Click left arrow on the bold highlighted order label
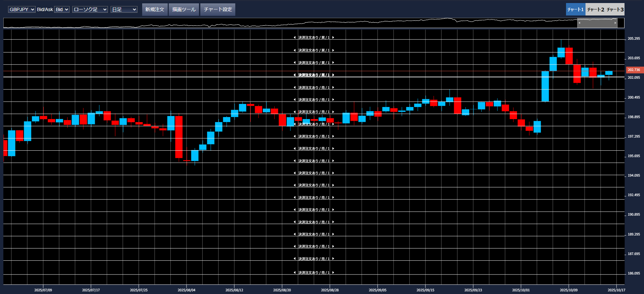This screenshot has width=644, height=294. coord(295,75)
